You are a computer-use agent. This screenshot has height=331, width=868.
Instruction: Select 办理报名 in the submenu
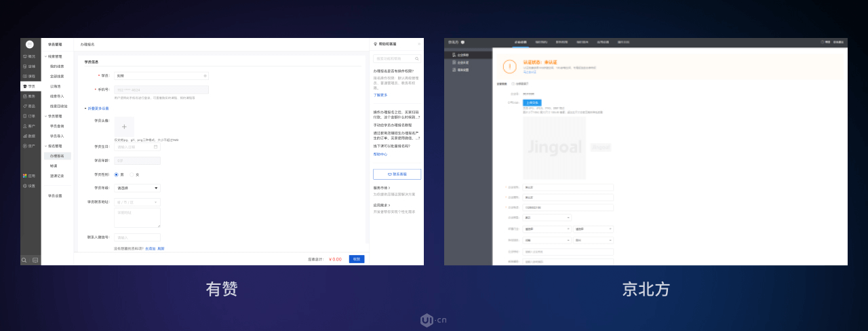point(57,156)
